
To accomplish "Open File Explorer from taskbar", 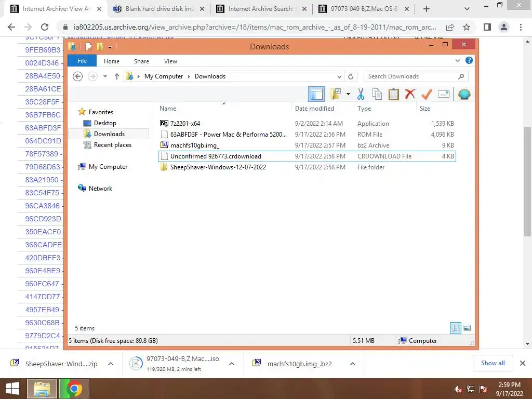I will pos(42,389).
